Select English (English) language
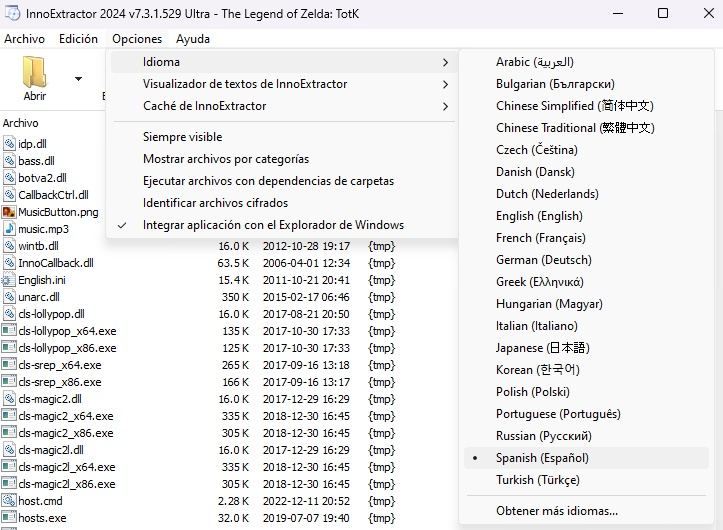 (586, 216)
